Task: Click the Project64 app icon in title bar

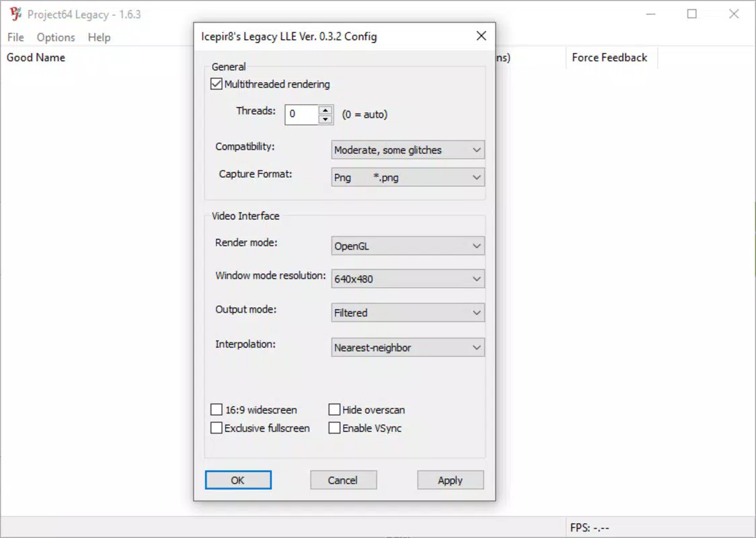Action: coord(15,14)
